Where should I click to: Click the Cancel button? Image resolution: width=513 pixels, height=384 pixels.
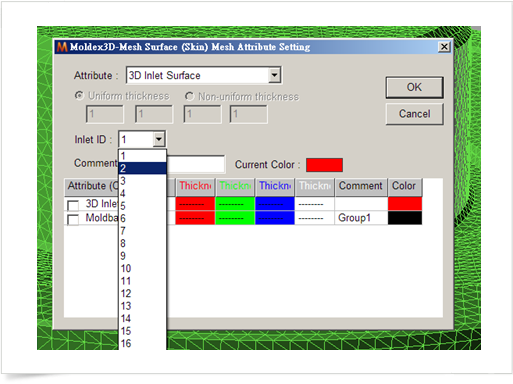tap(414, 114)
